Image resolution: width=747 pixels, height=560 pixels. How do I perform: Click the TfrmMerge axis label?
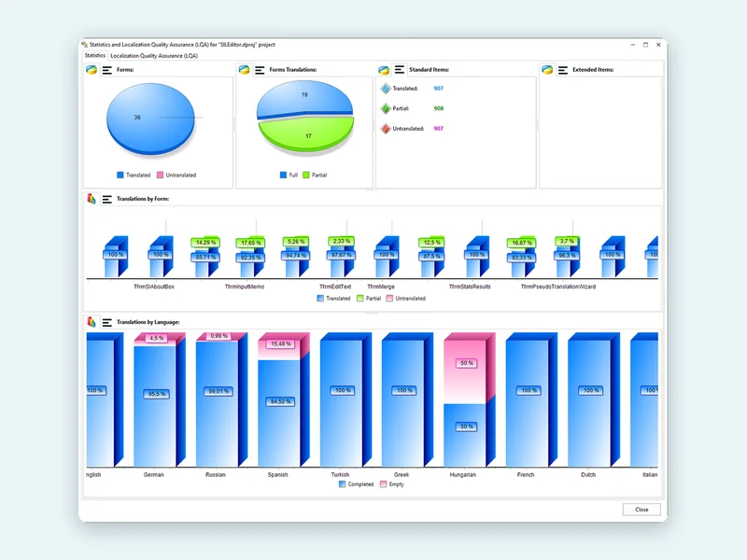click(x=381, y=287)
